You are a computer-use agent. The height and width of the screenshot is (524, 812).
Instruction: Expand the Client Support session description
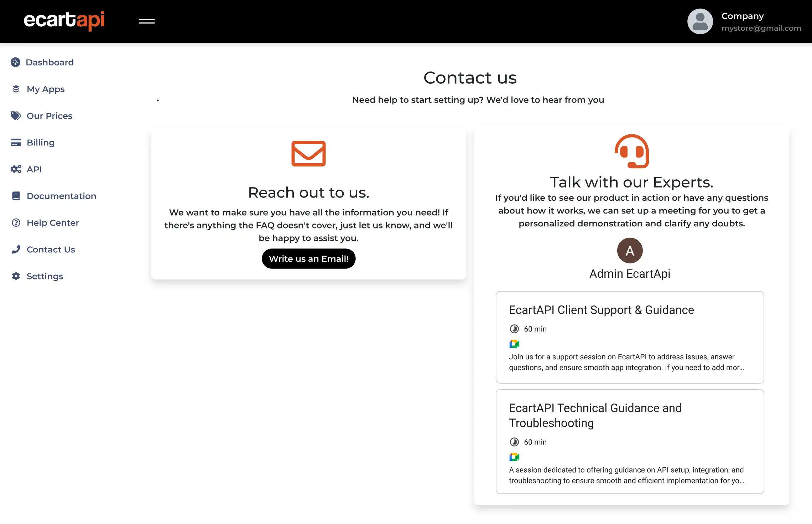click(x=741, y=368)
